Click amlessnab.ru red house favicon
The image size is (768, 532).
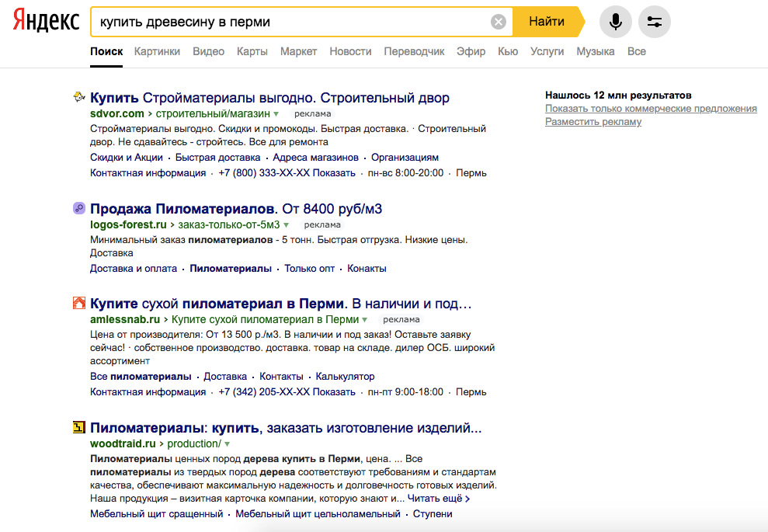tap(79, 303)
